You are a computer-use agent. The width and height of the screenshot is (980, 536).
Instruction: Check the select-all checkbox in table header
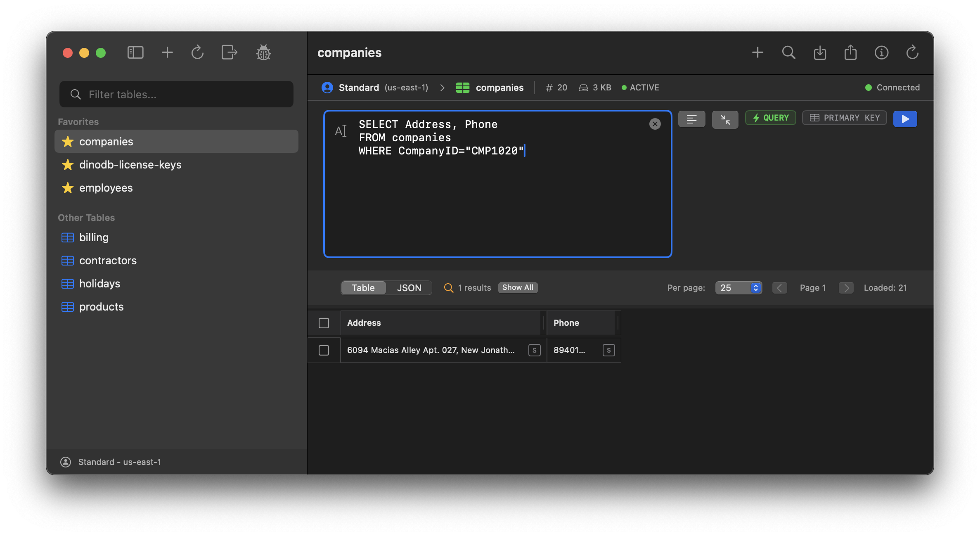click(324, 323)
